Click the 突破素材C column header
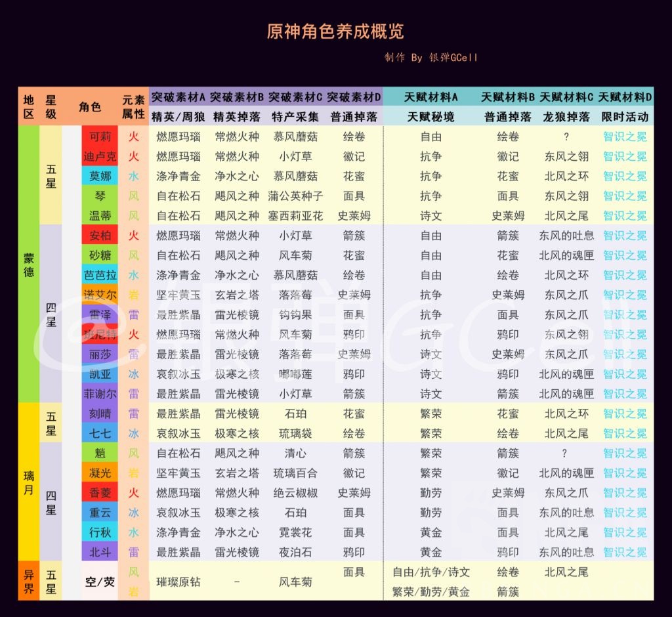This screenshot has width=672, height=617. click(295, 97)
